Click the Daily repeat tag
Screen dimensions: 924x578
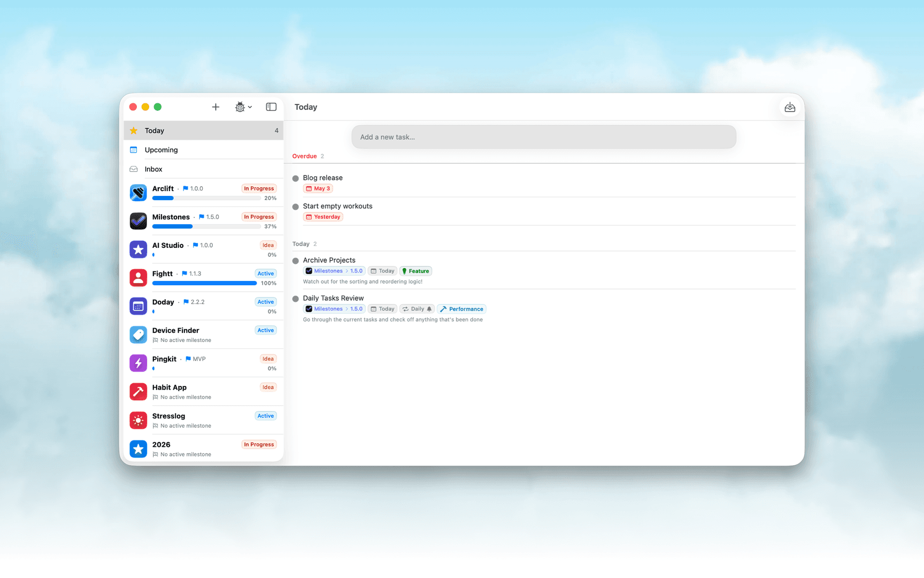click(x=417, y=309)
